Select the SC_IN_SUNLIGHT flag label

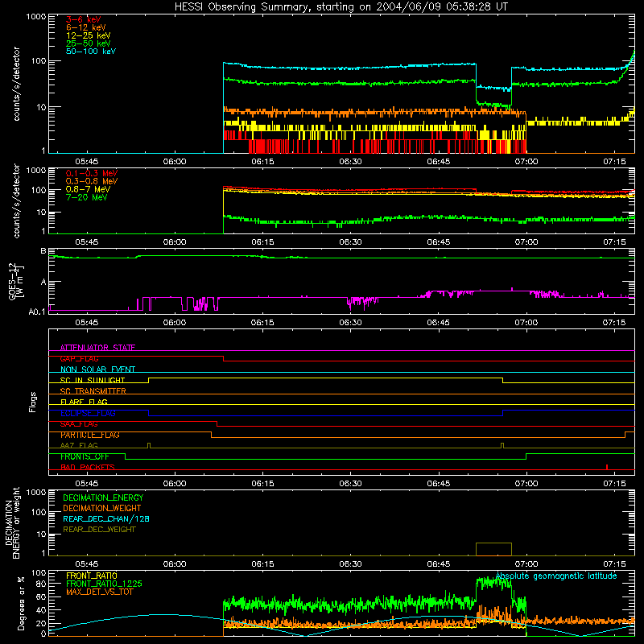click(x=93, y=380)
